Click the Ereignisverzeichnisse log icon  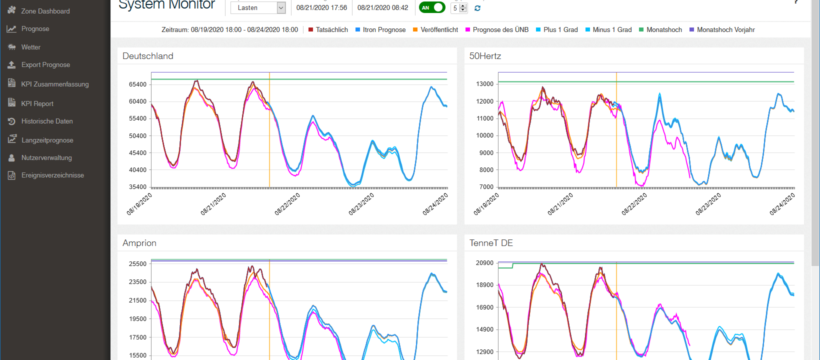(11, 175)
